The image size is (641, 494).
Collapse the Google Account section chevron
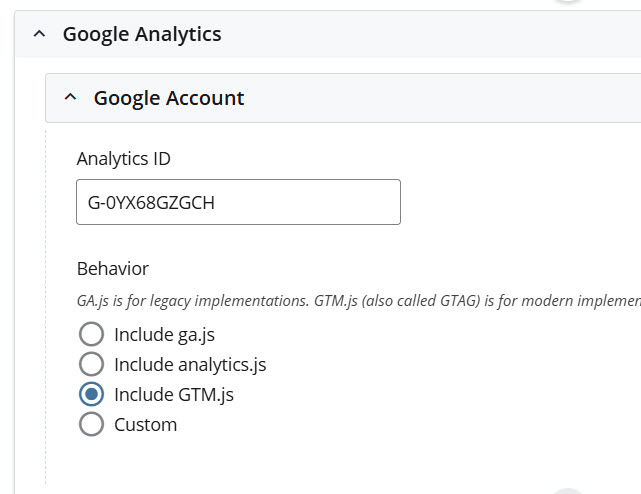coord(70,98)
